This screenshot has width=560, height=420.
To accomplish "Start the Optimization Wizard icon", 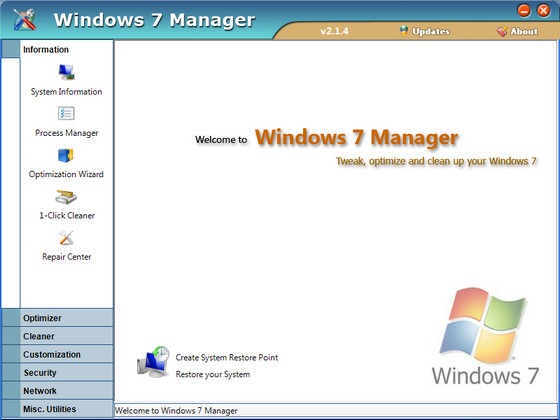I will 66,155.
